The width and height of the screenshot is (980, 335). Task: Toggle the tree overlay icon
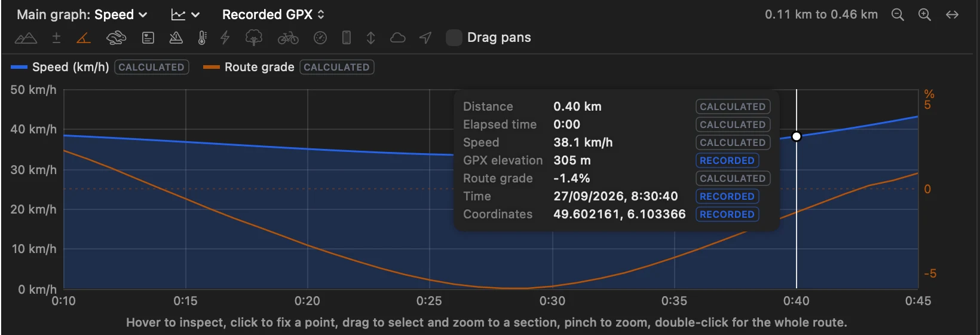[254, 38]
